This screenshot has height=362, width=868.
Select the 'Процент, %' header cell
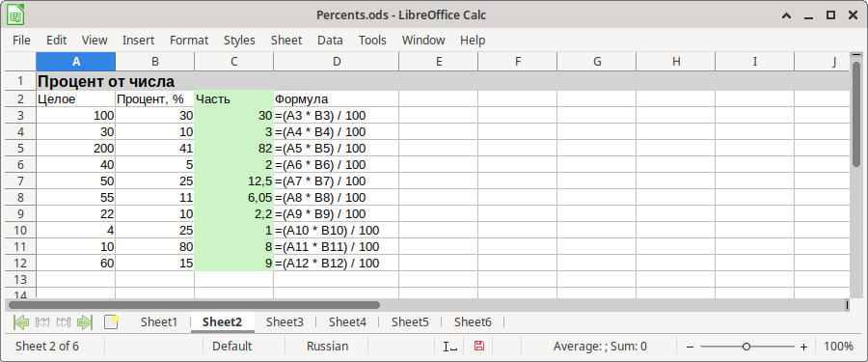[x=155, y=98]
